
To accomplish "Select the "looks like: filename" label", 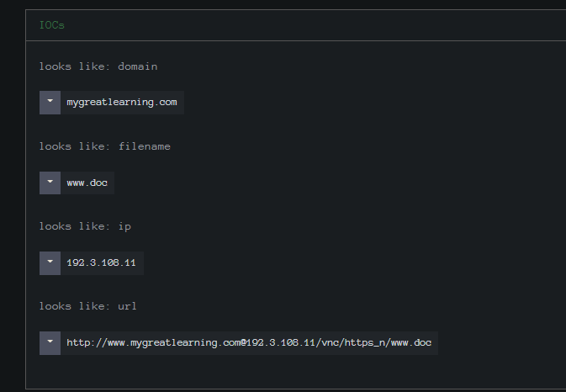I will click(104, 146).
